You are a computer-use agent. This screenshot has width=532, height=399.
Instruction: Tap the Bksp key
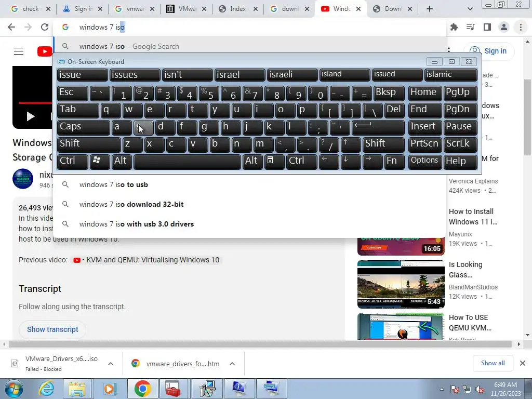click(389, 93)
